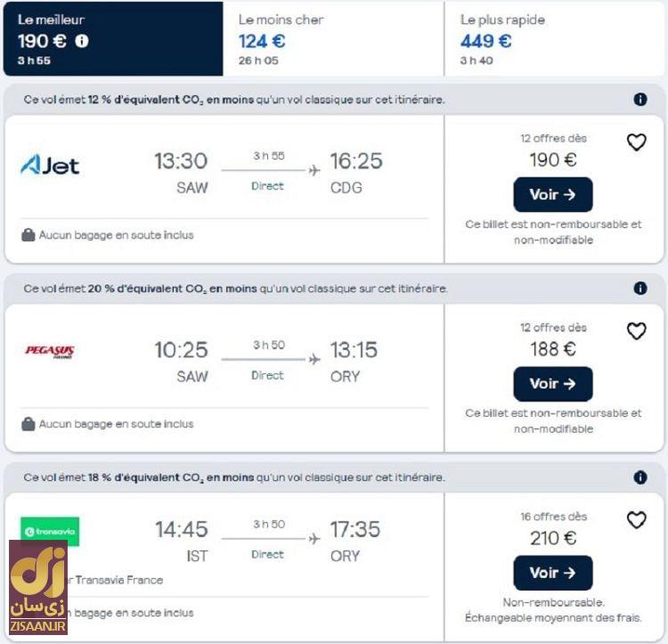Toggle heart on the Transavia flight
This screenshot has height=644, width=668.
[636, 520]
